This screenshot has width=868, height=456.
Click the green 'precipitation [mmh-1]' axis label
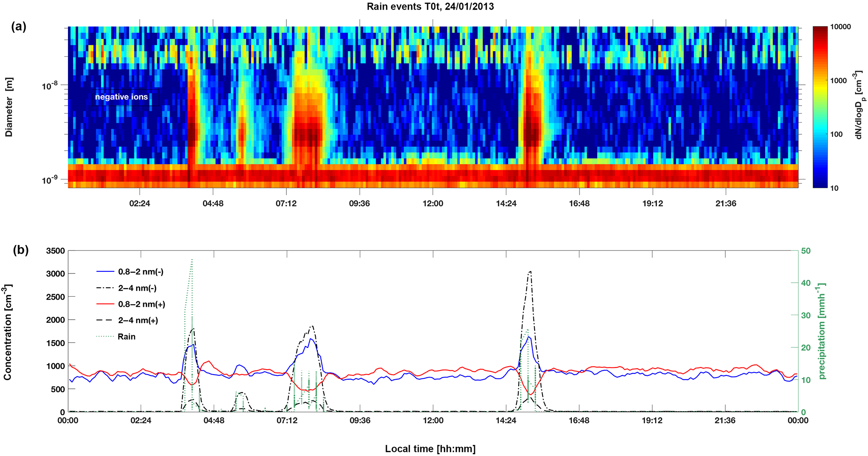pyautogui.click(x=822, y=331)
